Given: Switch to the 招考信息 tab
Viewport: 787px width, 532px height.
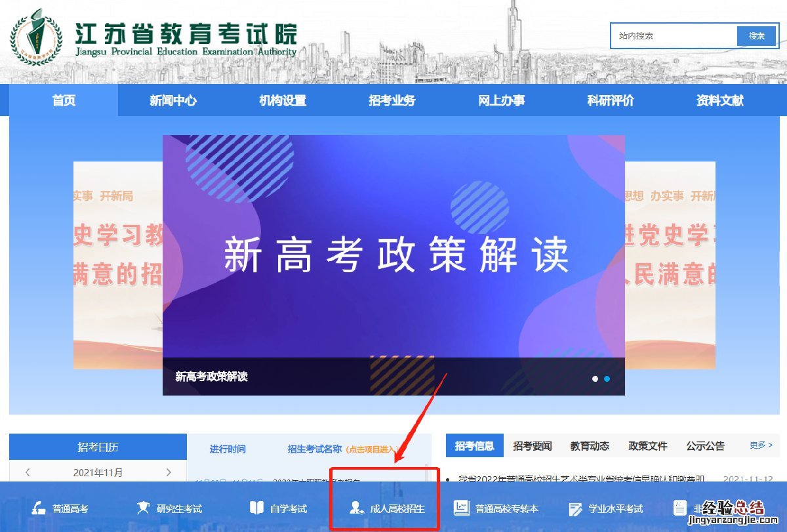Looking at the screenshot, I should click(474, 446).
